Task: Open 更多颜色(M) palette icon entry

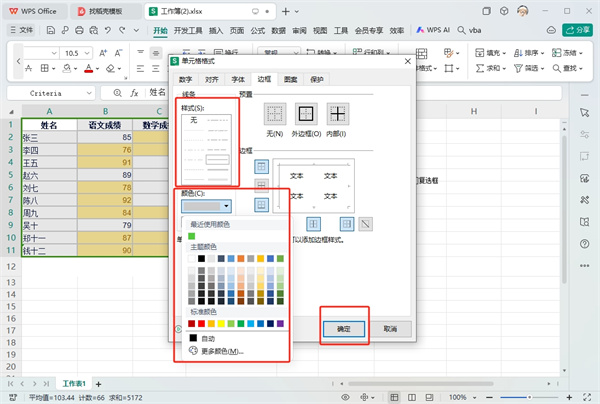Action: tap(194, 352)
